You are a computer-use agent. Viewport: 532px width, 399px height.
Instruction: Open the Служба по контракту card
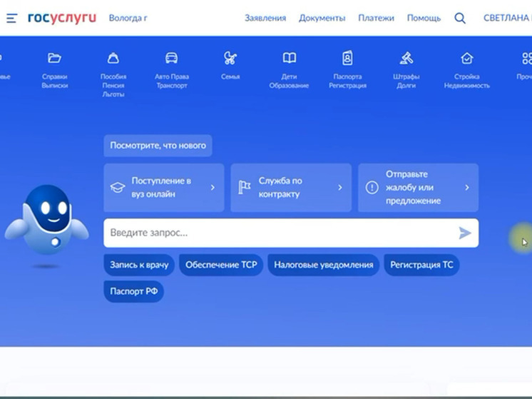(x=291, y=188)
